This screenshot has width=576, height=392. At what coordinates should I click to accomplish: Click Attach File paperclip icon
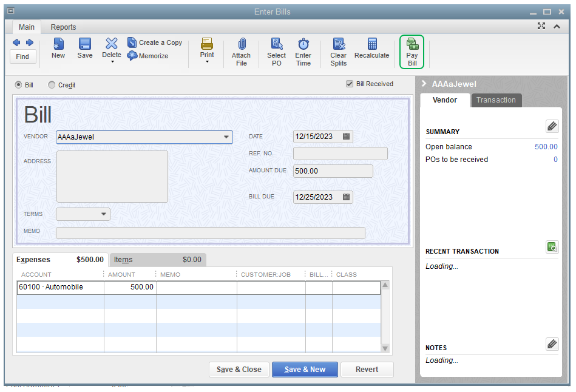[242, 44]
